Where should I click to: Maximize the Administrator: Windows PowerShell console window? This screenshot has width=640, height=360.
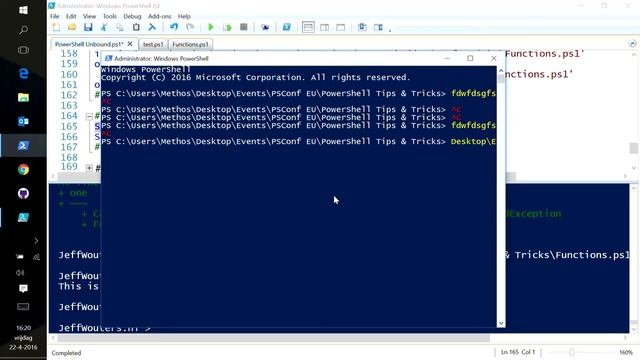pyautogui.click(x=470, y=58)
